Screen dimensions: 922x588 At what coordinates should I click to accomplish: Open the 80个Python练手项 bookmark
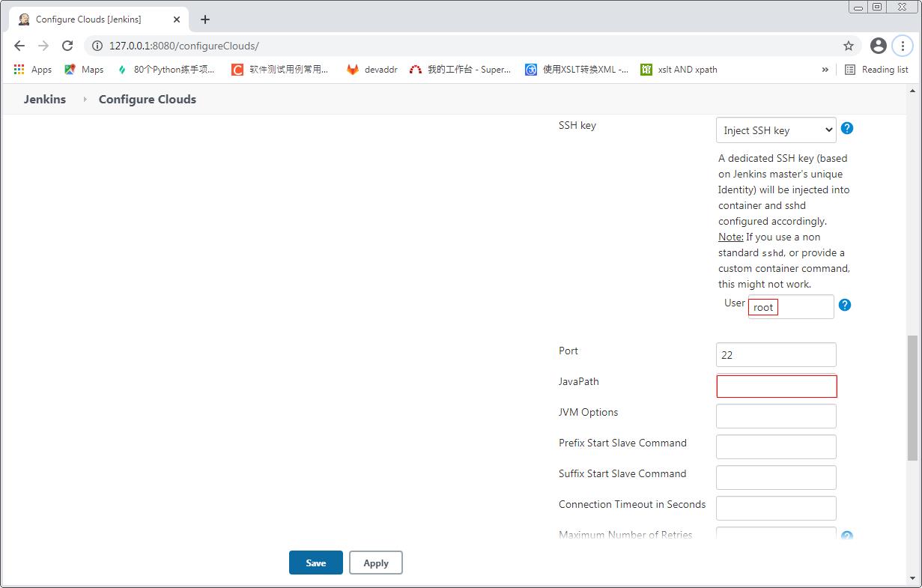coord(166,70)
